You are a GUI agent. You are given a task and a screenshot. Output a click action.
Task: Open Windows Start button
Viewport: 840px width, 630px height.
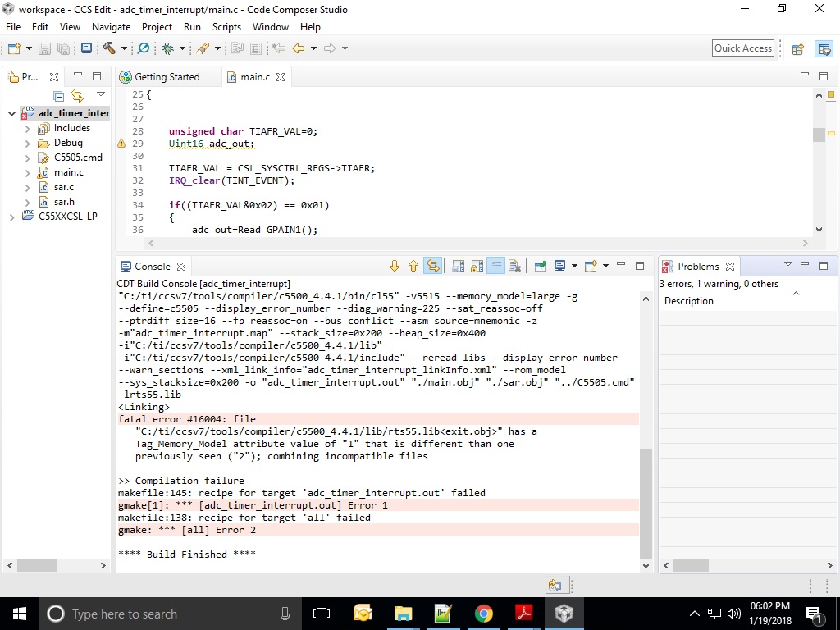pos(20,614)
